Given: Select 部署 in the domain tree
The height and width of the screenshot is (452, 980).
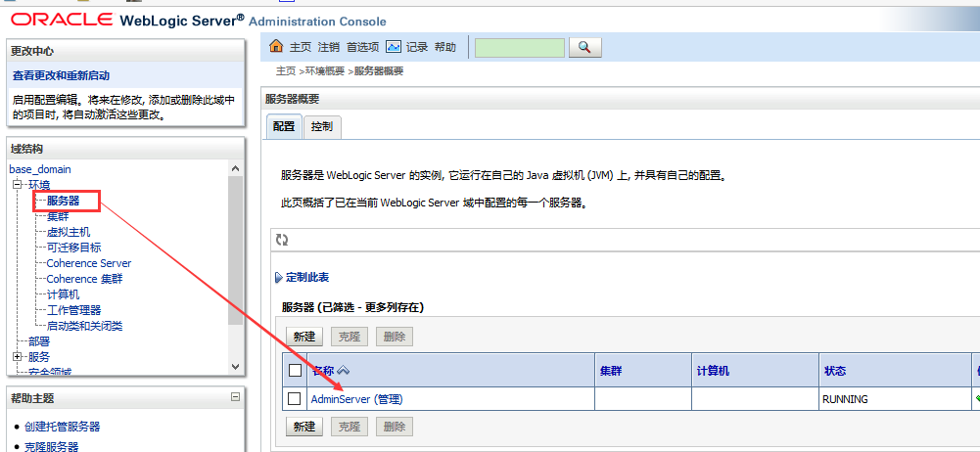Looking at the screenshot, I should 39,341.
